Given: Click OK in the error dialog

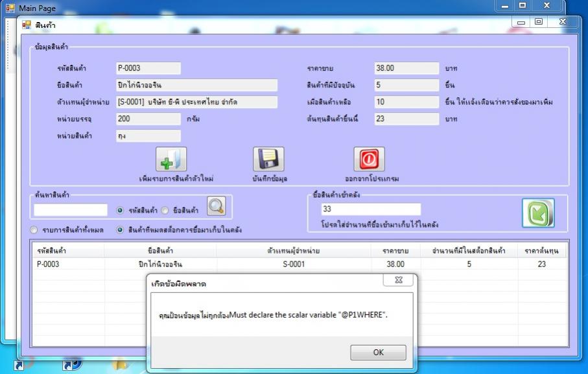Looking at the screenshot, I should click(x=378, y=352).
